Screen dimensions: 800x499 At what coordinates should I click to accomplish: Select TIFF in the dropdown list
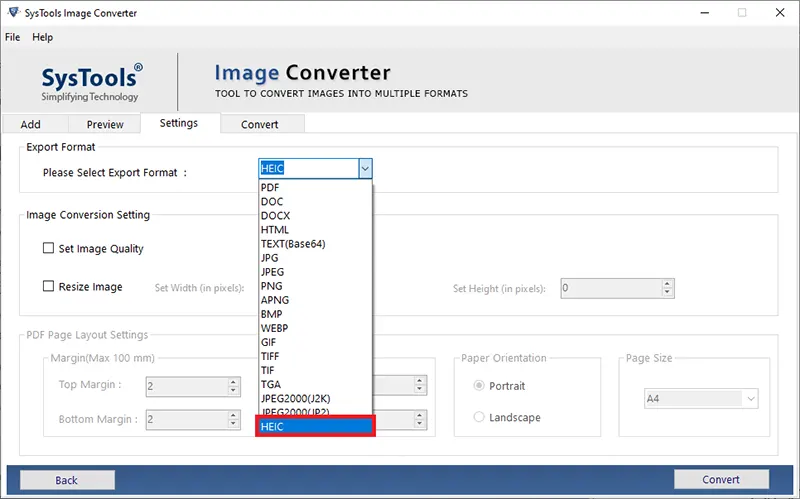click(315, 356)
